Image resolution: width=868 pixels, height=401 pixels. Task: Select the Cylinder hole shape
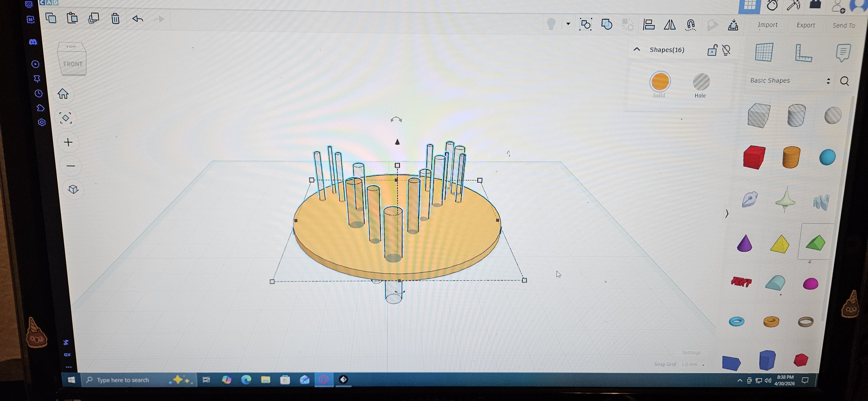pos(797,116)
